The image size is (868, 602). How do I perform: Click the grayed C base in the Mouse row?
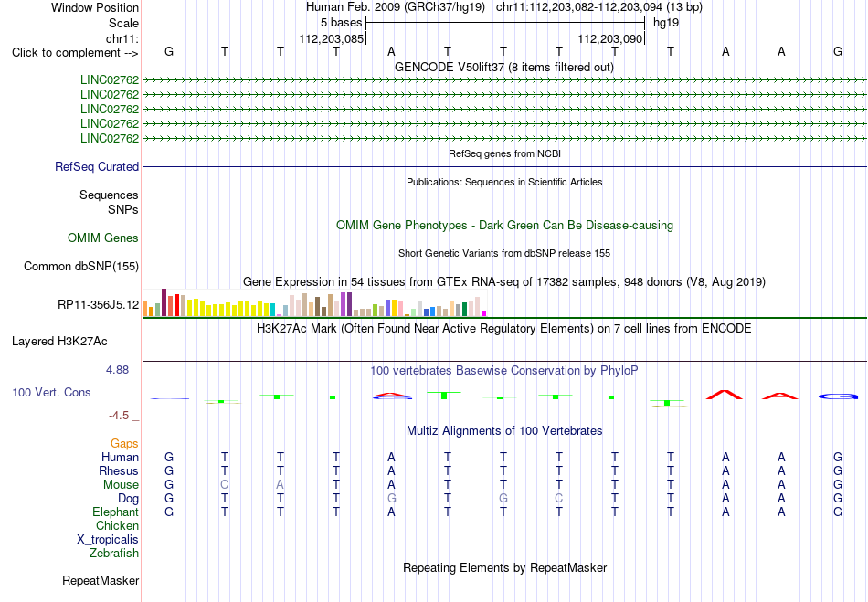click(x=224, y=485)
